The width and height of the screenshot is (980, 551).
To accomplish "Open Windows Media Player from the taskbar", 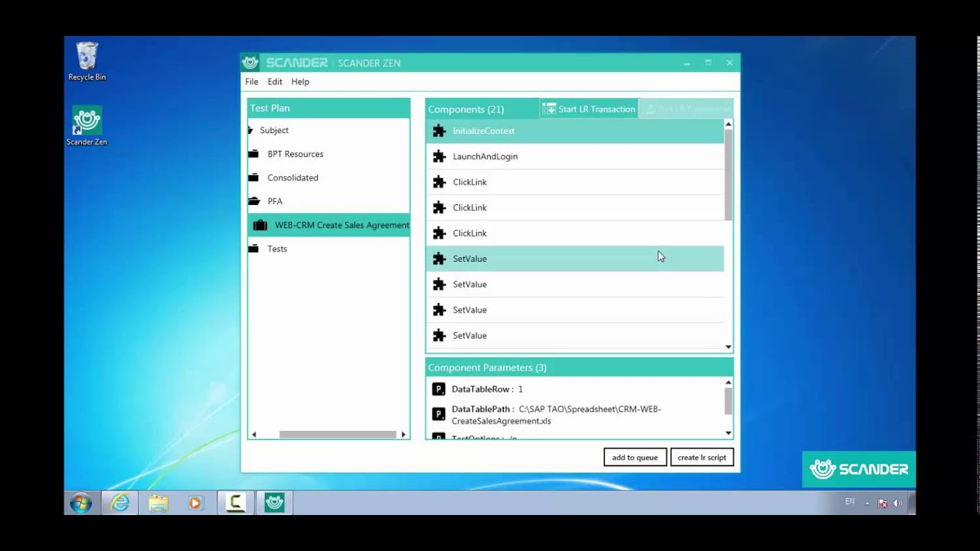I will pos(195,503).
